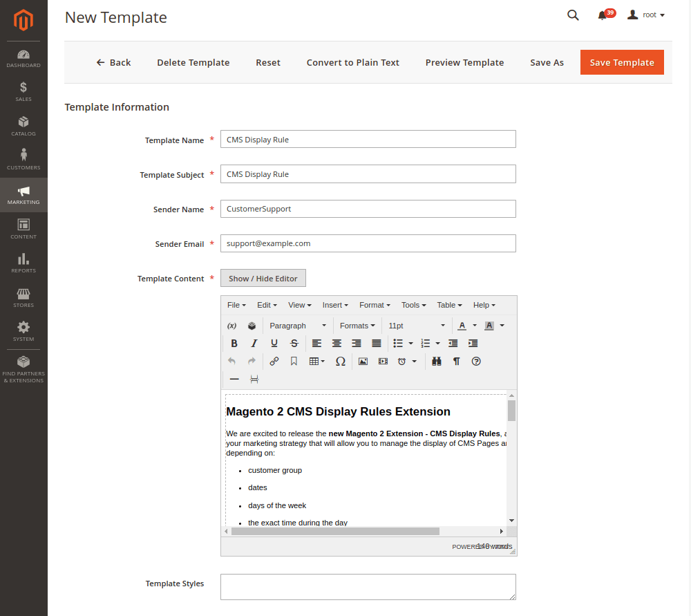Screen dimensions: 691x616
Task: Increase indent in editor toolbar
Action: coord(473,344)
